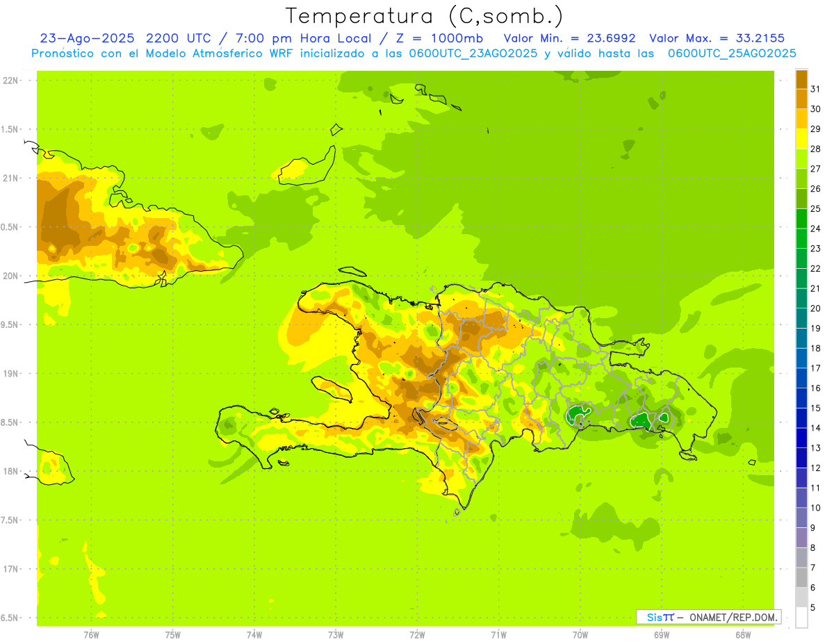Viewport: 834px width, 644px height.
Task: Click the 72W longitude axis label
Action: click(x=417, y=634)
